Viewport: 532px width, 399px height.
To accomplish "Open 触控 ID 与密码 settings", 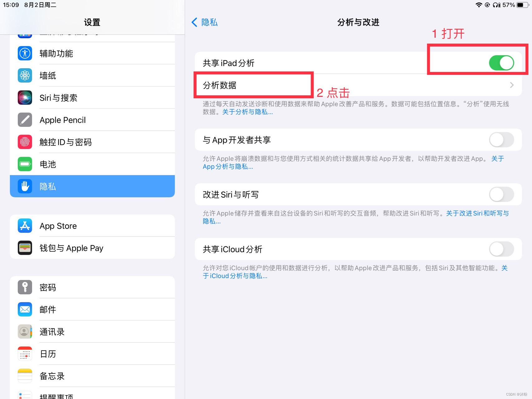I will pyautogui.click(x=92, y=142).
